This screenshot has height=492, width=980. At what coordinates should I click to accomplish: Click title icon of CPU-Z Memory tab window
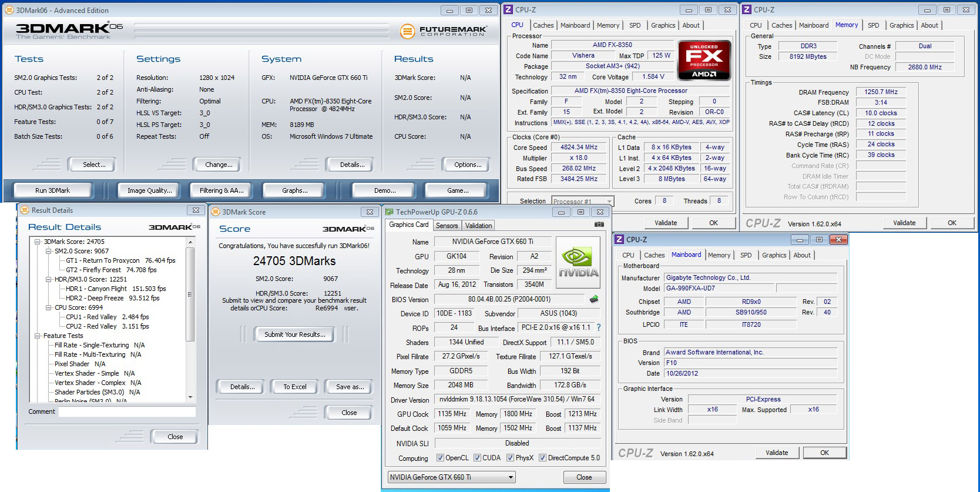pos(747,9)
